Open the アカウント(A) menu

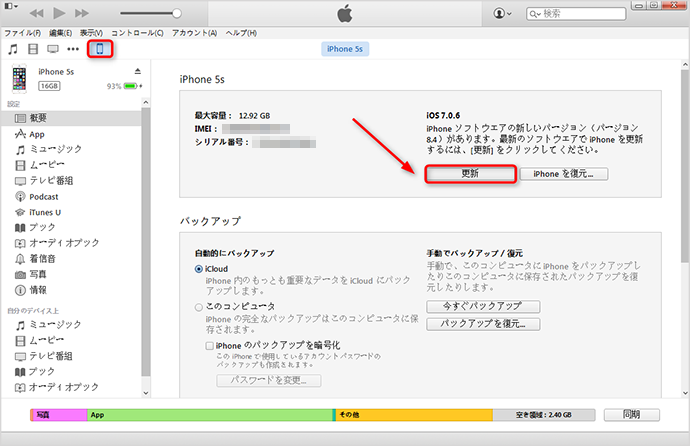(194, 33)
